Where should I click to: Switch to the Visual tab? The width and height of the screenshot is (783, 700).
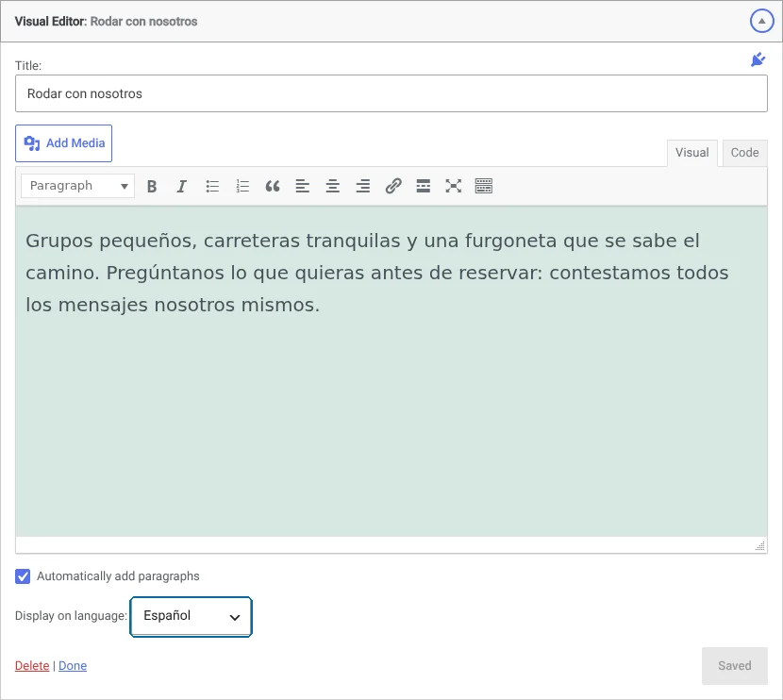point(692,153)
